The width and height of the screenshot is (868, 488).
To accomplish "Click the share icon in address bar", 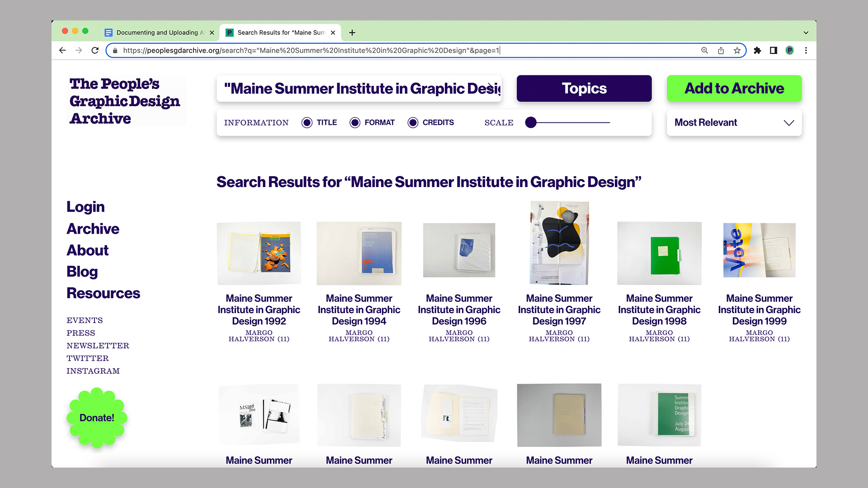I will (x=721, y=50).
